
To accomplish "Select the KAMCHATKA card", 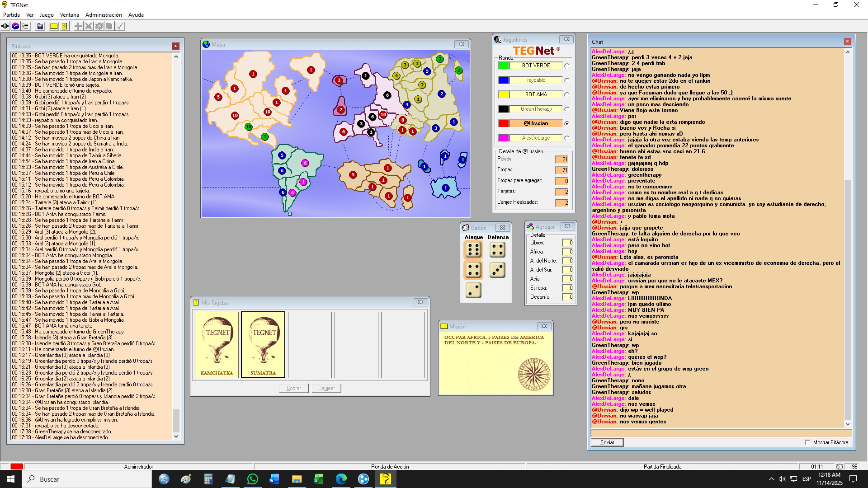I will pyautogui.click(x=217, y=344).
